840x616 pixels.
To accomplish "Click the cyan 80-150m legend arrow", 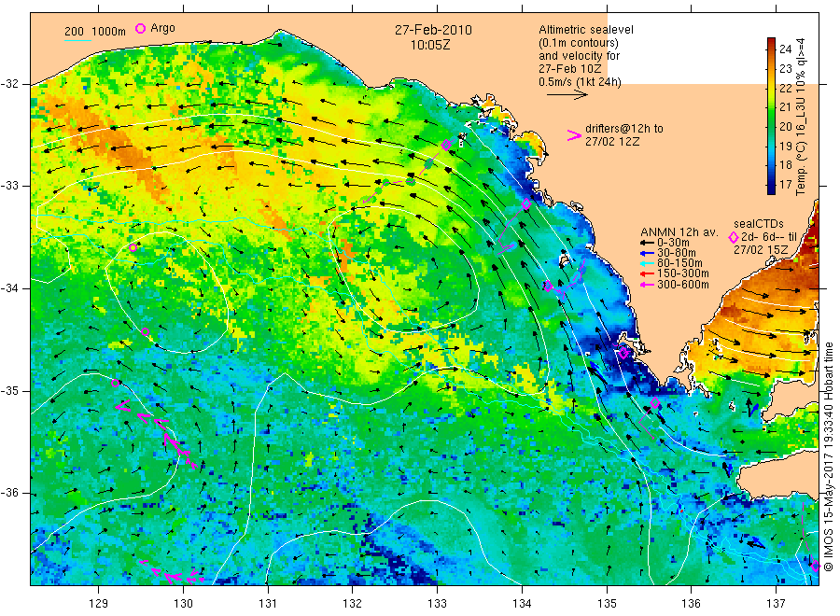I will tap(647, 263).
